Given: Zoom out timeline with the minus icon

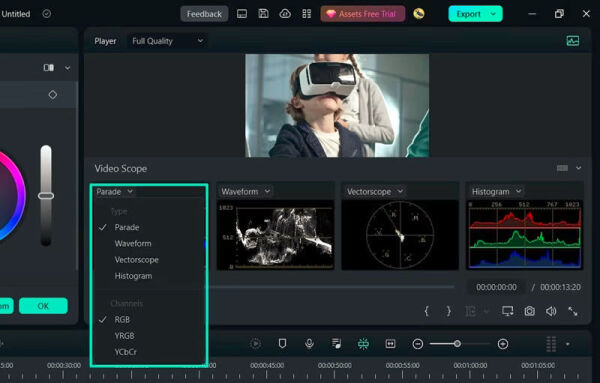Looking at the screenshot, I should 418,344.
